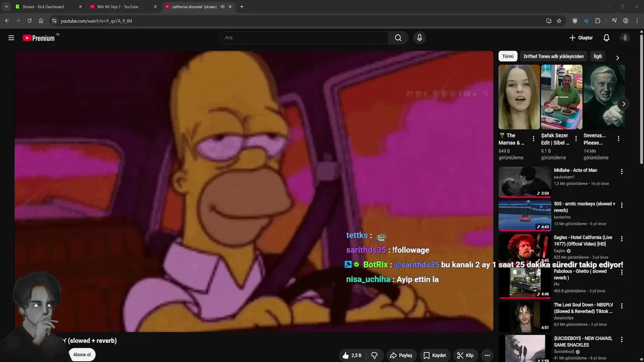The width and height of the screenshot is (644, 362).
Task: Select the İlgili filter chip
Action: coord(598,56)
